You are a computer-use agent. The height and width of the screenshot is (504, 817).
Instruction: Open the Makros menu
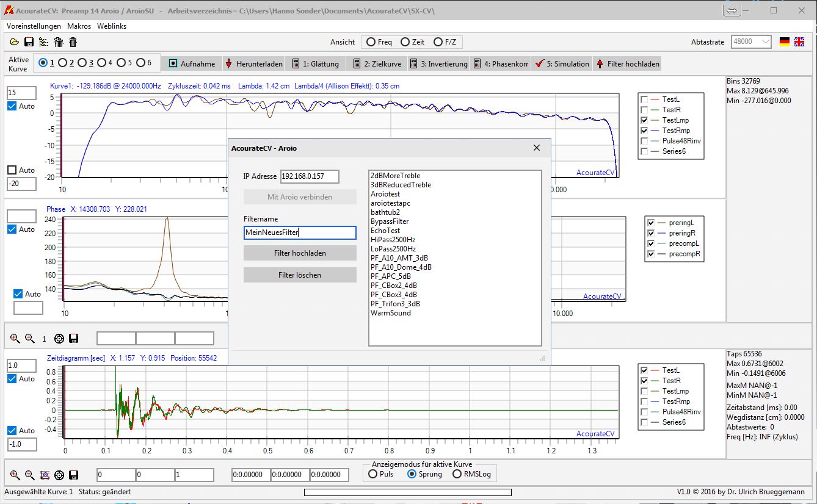point(79,26)
